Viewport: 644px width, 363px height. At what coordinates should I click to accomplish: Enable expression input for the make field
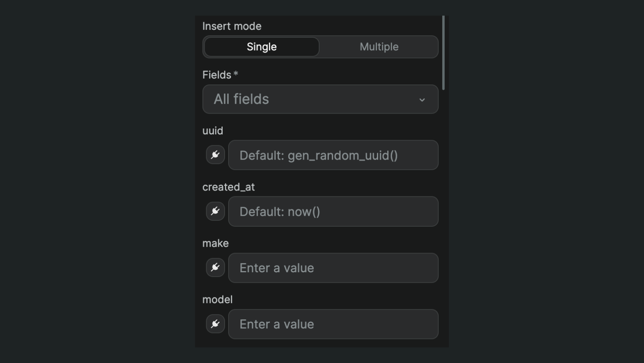(x=215, y=268)
